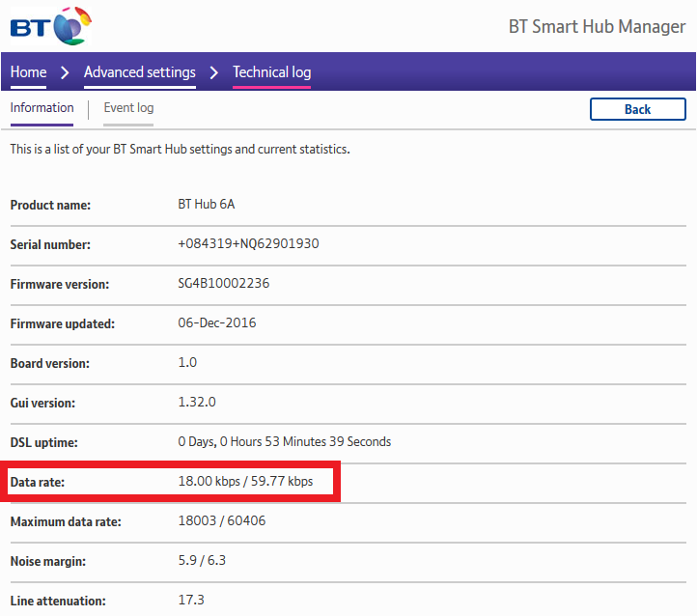
Task: Go to Home breadcrumb link
Action: (x=28, y=72)
